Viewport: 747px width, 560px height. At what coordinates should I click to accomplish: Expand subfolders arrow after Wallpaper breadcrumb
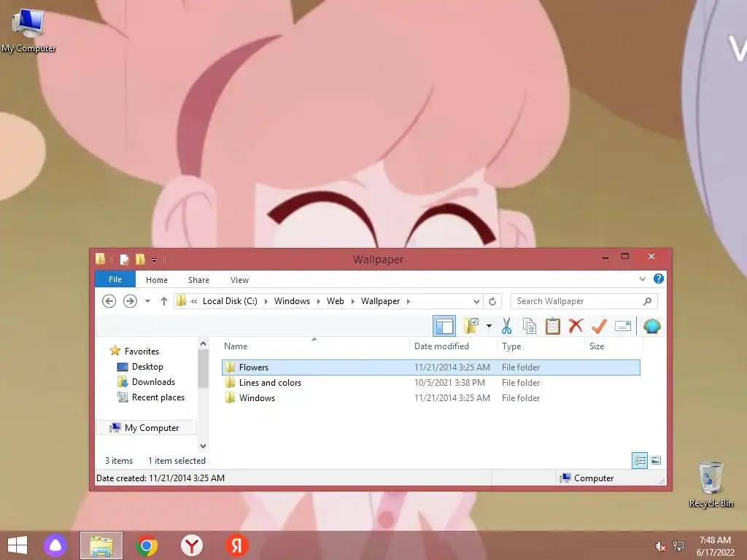(x=409, y=301)
